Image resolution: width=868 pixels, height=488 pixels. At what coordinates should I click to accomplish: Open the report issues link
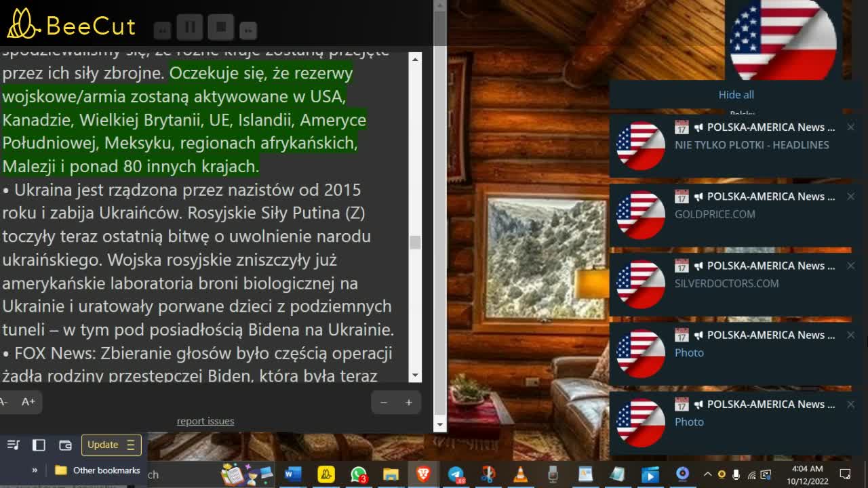coord(205,421)
